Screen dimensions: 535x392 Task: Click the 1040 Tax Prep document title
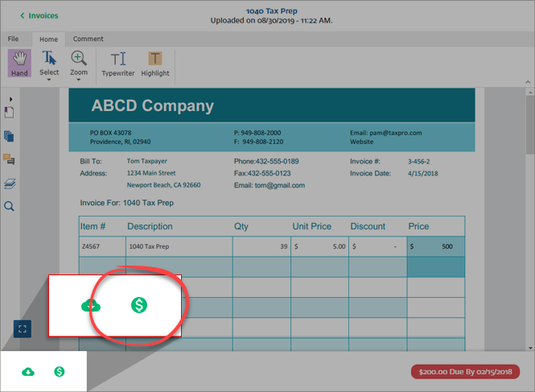pos(272,11)
